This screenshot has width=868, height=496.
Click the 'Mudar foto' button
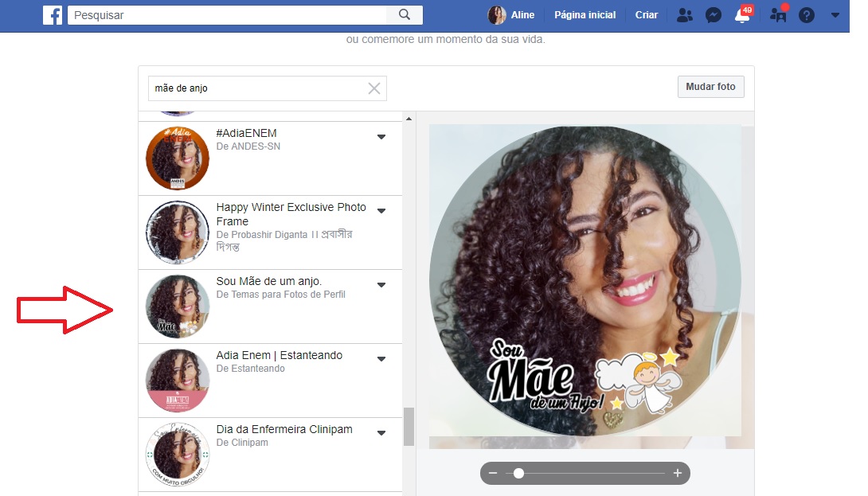tap(710, 86)
